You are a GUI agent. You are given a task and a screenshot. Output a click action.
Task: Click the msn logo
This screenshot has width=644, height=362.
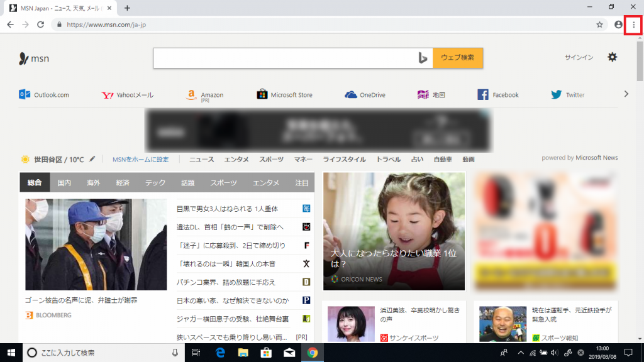point(35,58)
